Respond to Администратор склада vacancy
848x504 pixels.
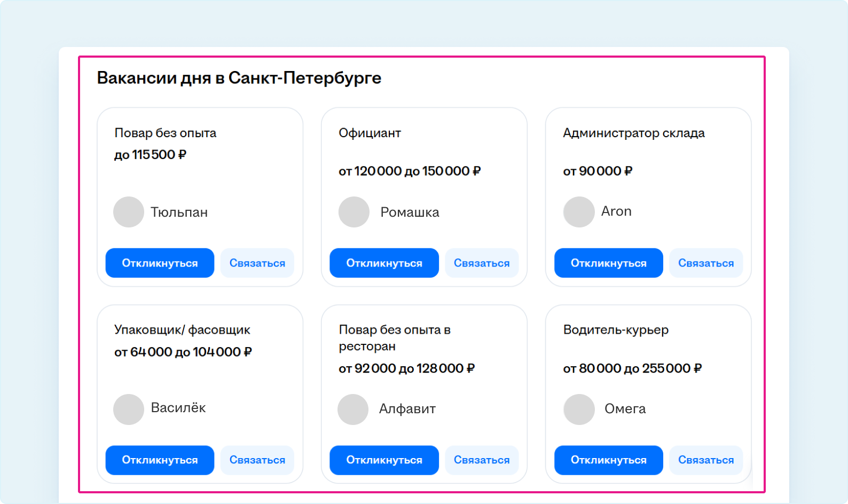(x=608, y=263)
